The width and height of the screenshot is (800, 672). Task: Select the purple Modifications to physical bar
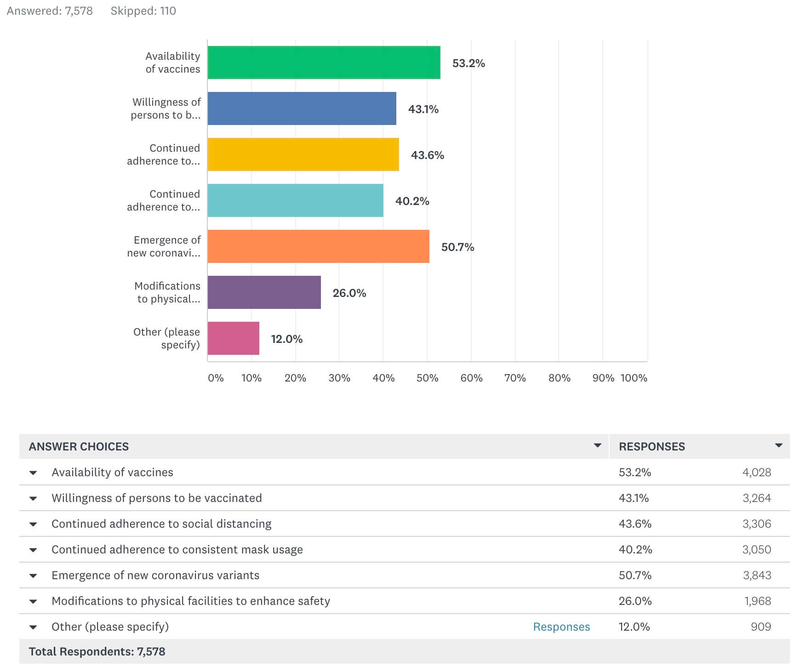click(264, 292)
